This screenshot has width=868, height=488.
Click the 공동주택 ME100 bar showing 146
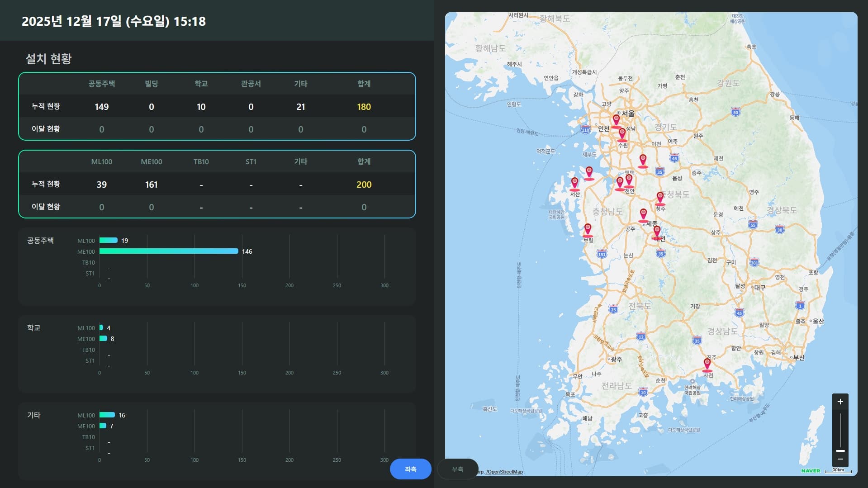pyautogui.click(x=169, y=251)
